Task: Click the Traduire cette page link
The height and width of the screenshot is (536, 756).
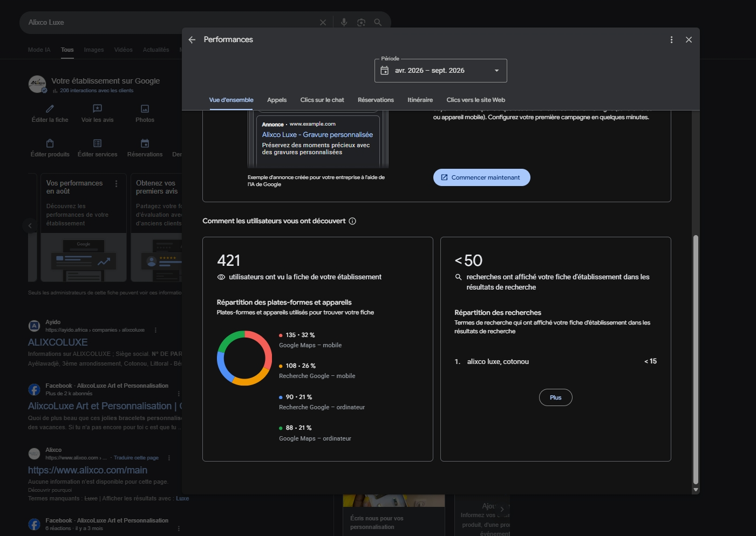Action: tap(136, 458)
